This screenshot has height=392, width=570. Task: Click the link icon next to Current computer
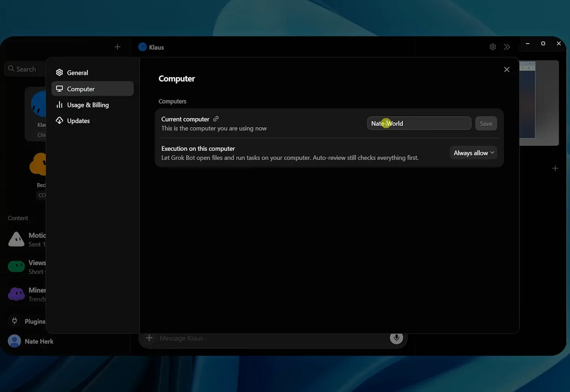pos(216,118)
